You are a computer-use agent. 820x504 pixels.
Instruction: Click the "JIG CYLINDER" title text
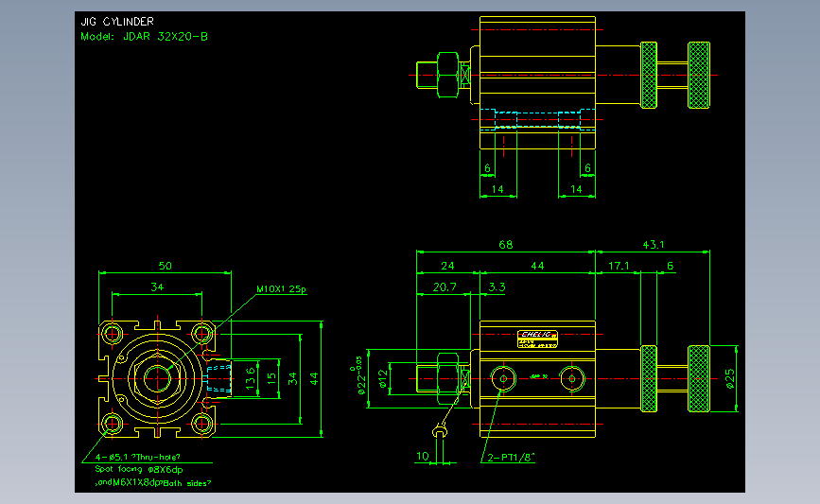pyautogui.click(x=117, y=22)
